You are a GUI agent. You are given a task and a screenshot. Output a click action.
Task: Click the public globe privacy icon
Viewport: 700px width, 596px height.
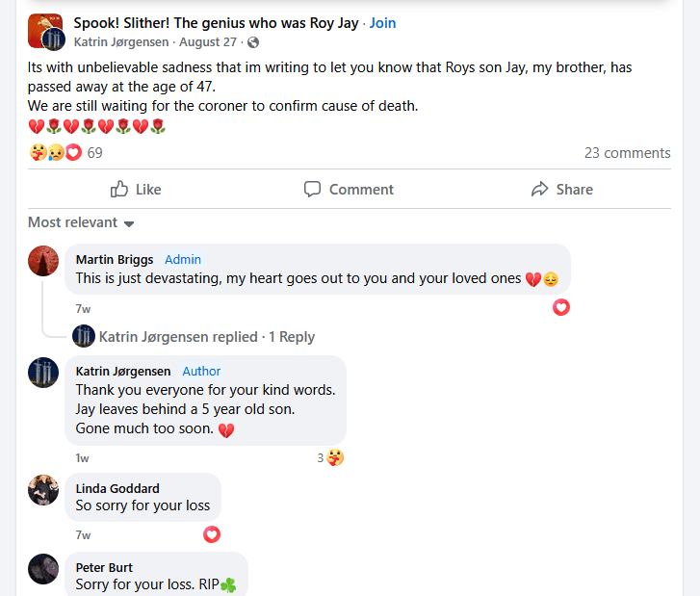tap(253, 42)
